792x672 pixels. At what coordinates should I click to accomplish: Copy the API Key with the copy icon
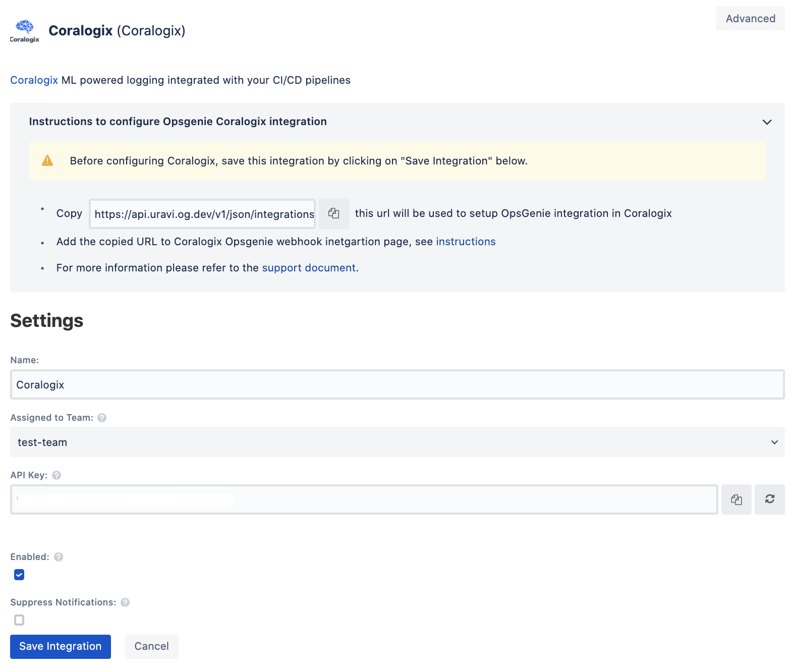pos(737,499)
